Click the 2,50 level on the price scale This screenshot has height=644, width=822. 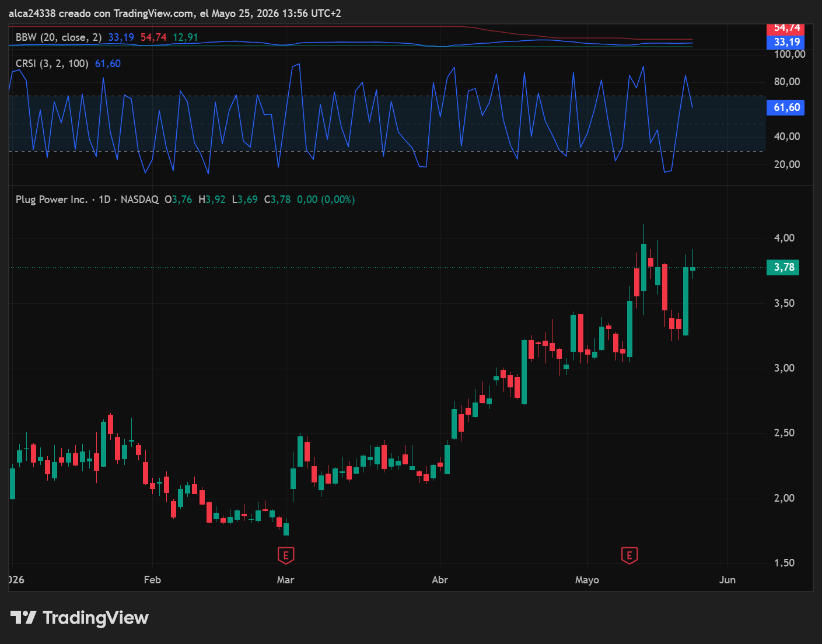(784, 433)
